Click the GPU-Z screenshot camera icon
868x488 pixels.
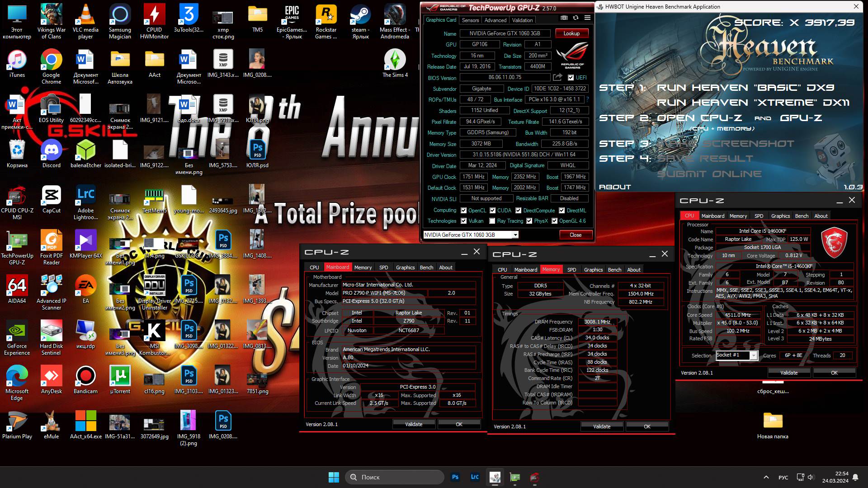(564, 18)
